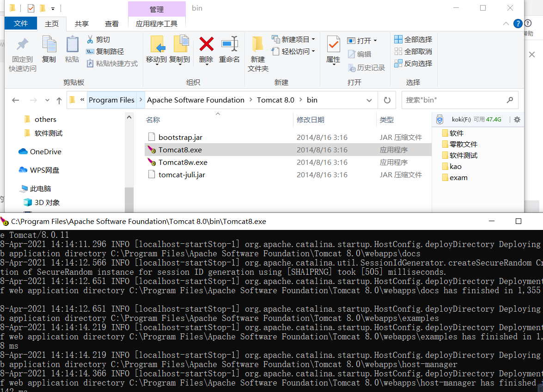543x392 pixels.
Task: Click Select none (全部取消)
Action: (x=413, y=52)
